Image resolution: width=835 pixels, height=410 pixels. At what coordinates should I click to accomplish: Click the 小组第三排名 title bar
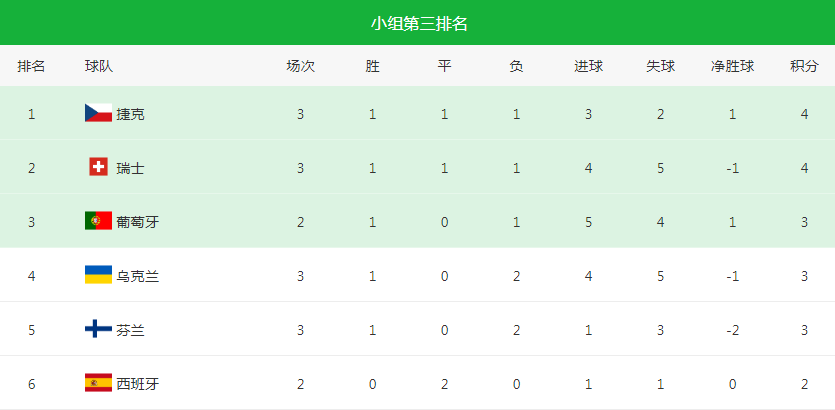tap(417, 23)
